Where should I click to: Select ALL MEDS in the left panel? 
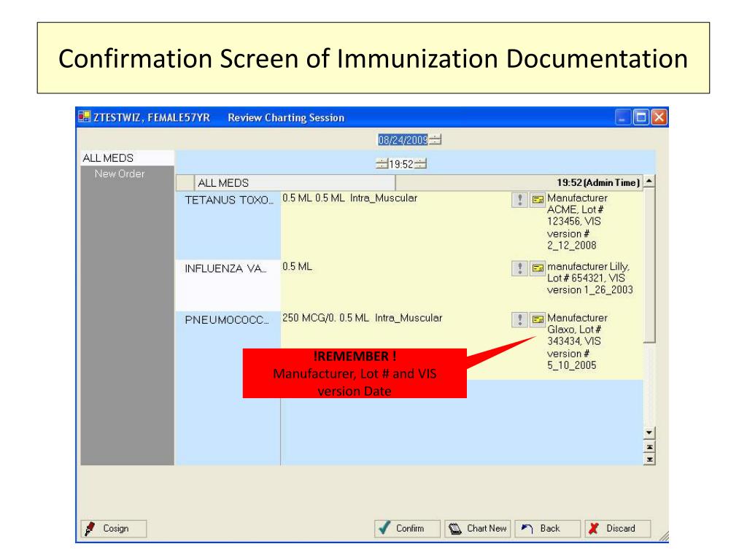pos(127,158)
